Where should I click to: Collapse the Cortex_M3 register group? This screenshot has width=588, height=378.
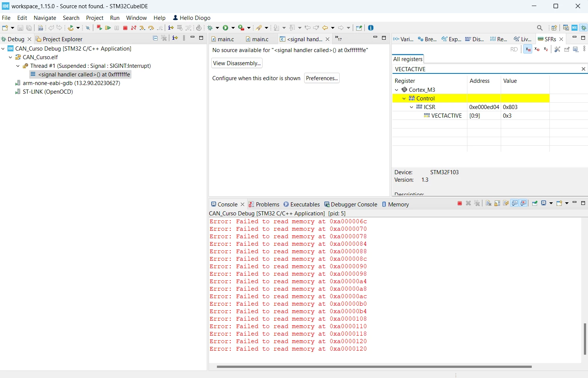click(x=397, y=90)
